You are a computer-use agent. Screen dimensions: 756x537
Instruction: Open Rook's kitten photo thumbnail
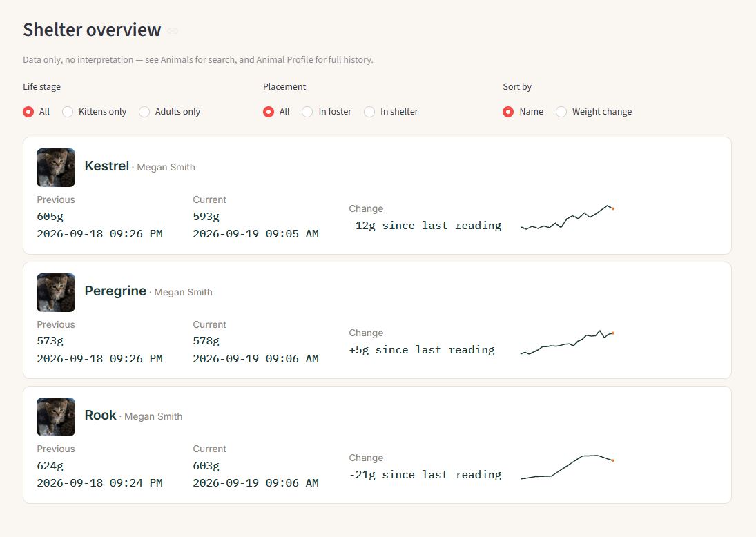[56, 417]
